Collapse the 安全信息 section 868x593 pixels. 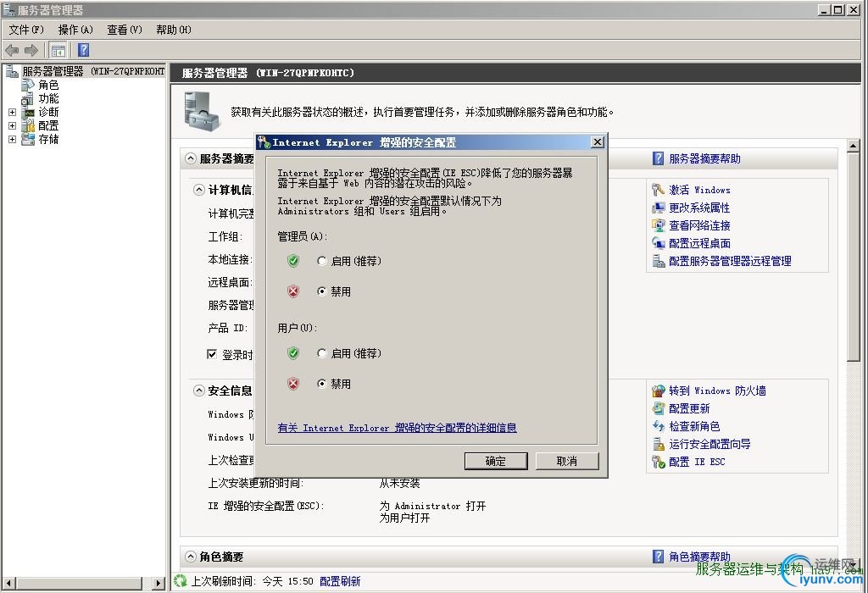click(199, 391)
